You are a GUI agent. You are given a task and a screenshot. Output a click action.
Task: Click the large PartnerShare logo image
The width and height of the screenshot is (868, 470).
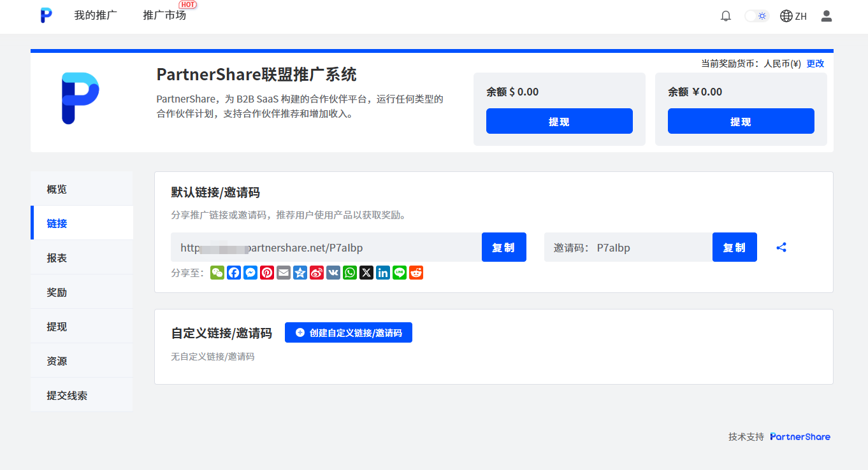[80, 97]
